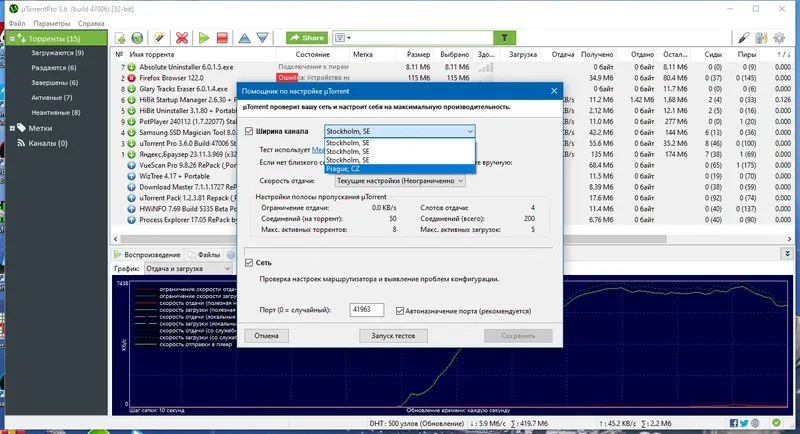Toggle the Сеть checkbox
This screenshot has height=434, width=800.
(249, 263)
